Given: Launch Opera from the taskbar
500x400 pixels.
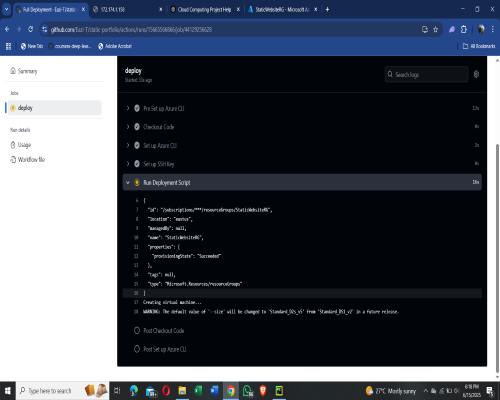Looking at the screenshot, I should click(x=166, y=390).
